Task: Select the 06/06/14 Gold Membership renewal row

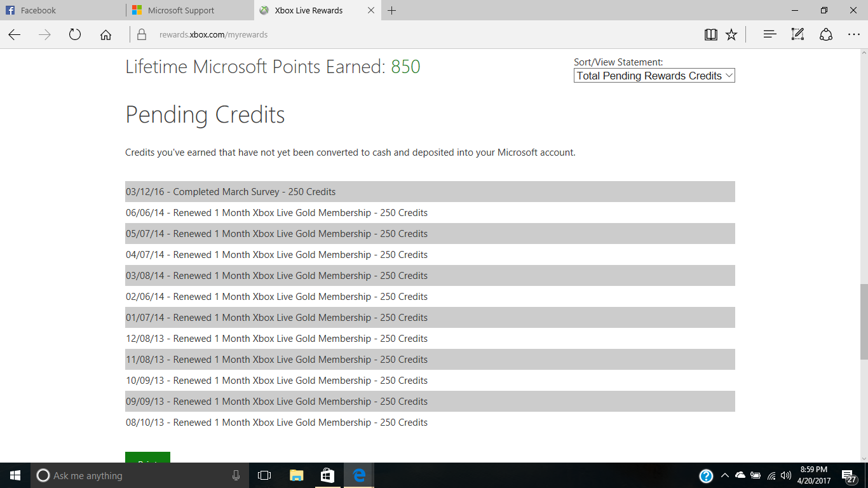Action: [x=430, y=213]
